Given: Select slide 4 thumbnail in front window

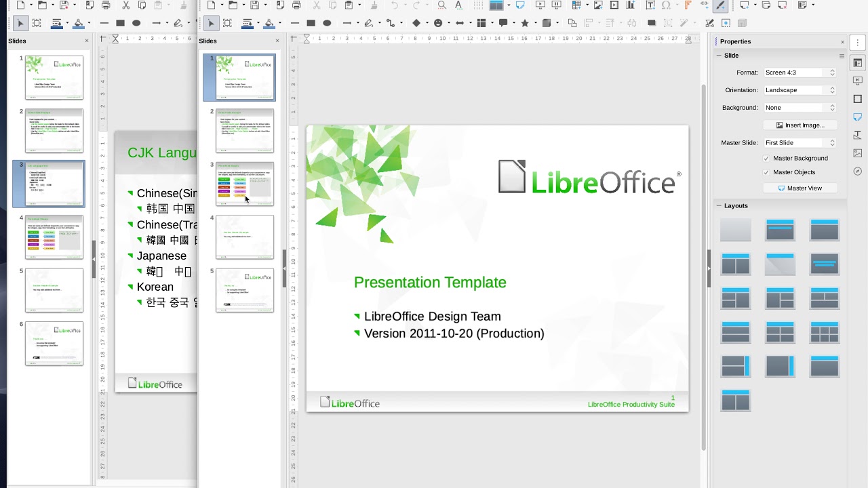Looking at the screenshot, I should pos(245,237).
